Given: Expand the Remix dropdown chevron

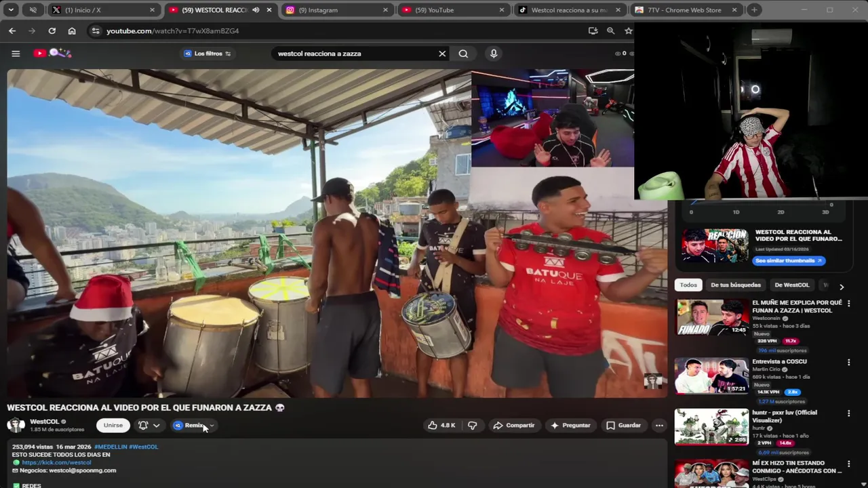Looking at the screenshot, I should pos(212,425).
